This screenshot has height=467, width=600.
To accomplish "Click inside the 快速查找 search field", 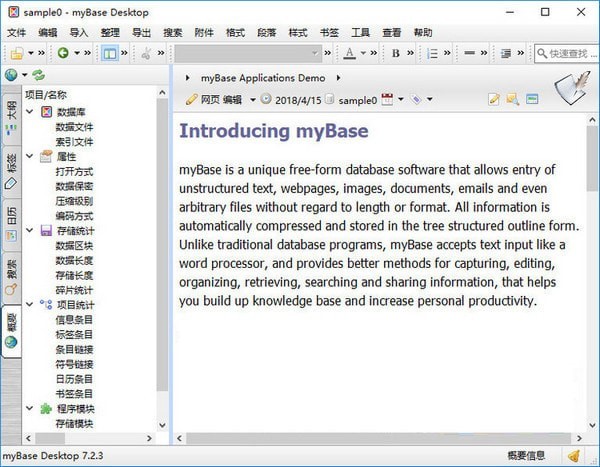I will (568, 53).
